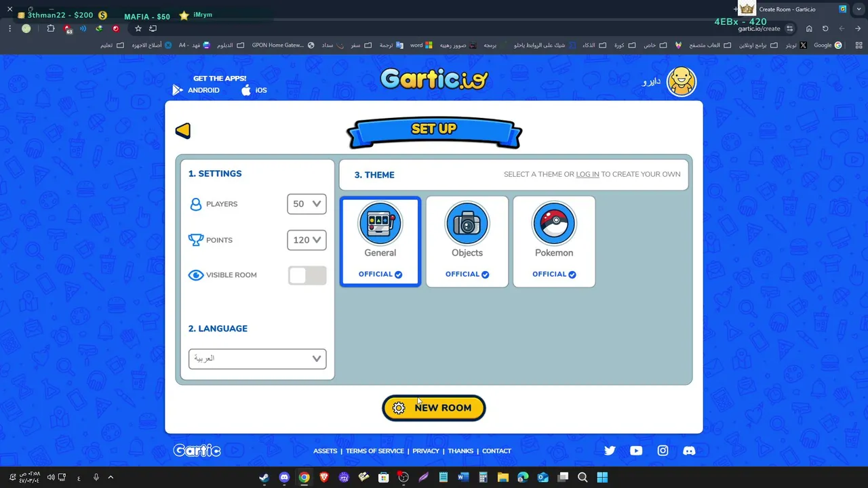The width and height of the screenshot is (868, 488).
Task: Open File Explorer from the taskbar
Action: coord(503,477)
